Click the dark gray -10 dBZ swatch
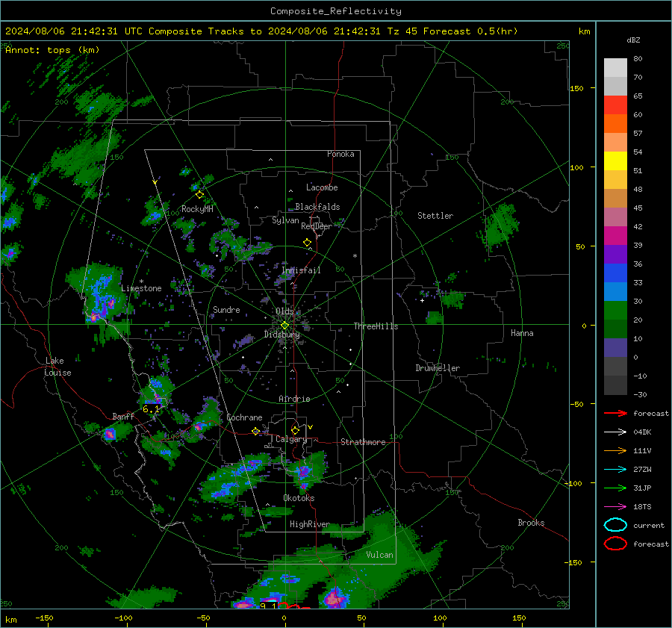The height and width of the screenshot is (628, 672). [615, 385]
